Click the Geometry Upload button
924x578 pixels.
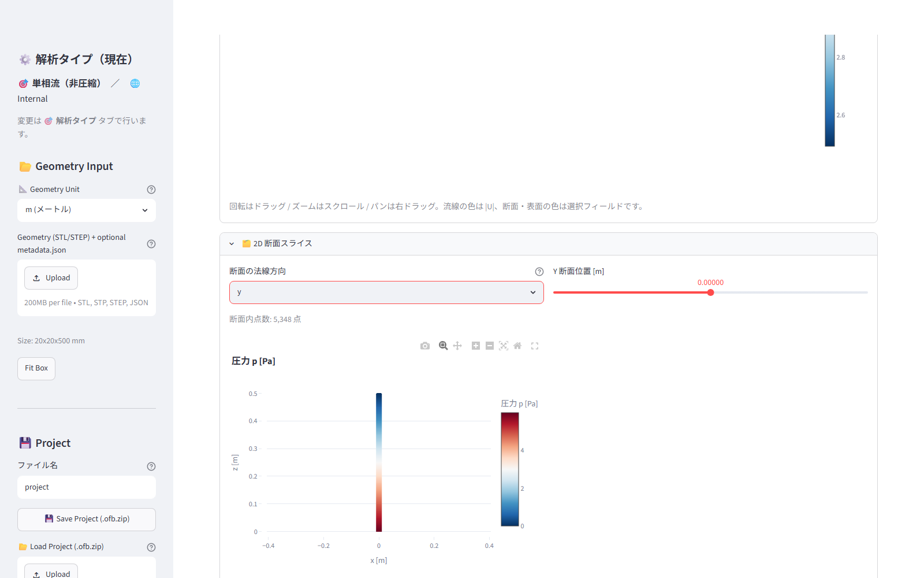(51, 278)
